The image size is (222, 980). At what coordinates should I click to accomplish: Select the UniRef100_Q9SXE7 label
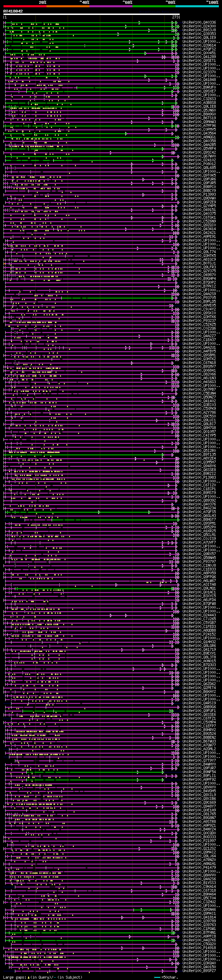[x=199, y=91]
